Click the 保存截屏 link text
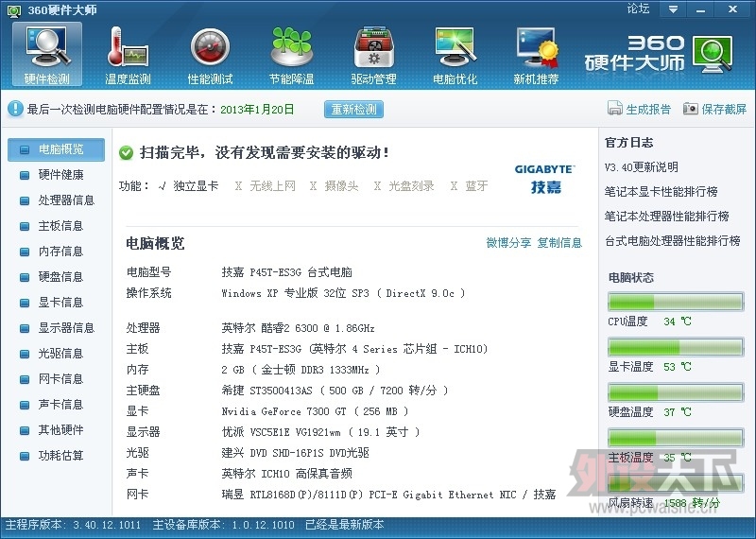Viewport: 756px width, 539px height. tap(724, 109)
